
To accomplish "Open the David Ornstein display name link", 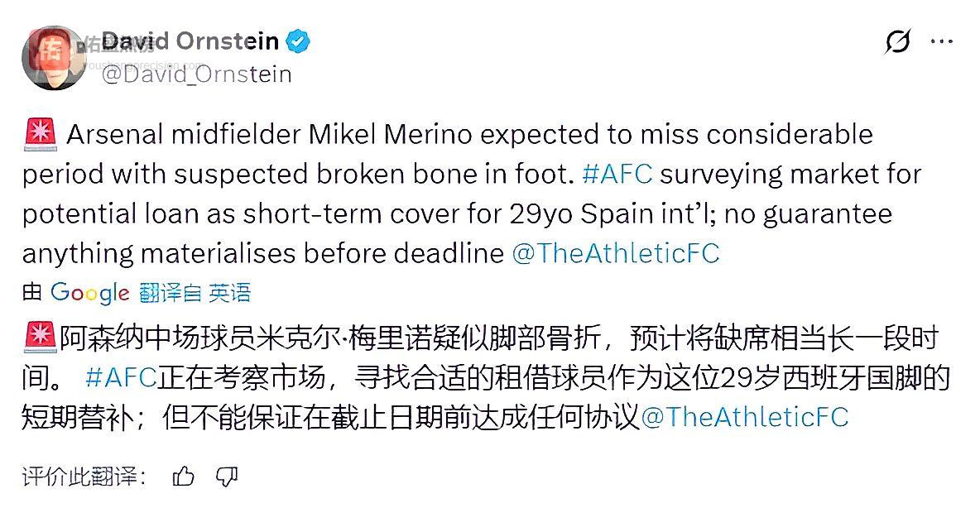I will (190, 41).
